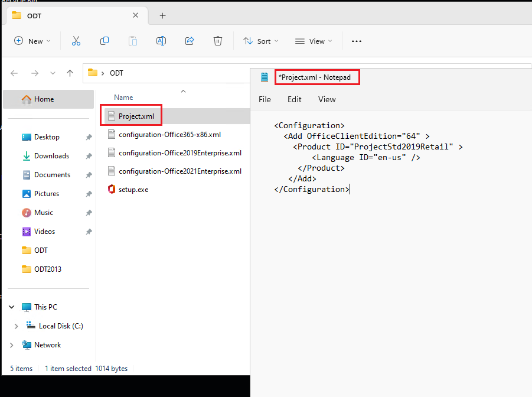This screenshot has height=397, width=532.
Task: Open Notepad View menu
Action: pos(327,99)
